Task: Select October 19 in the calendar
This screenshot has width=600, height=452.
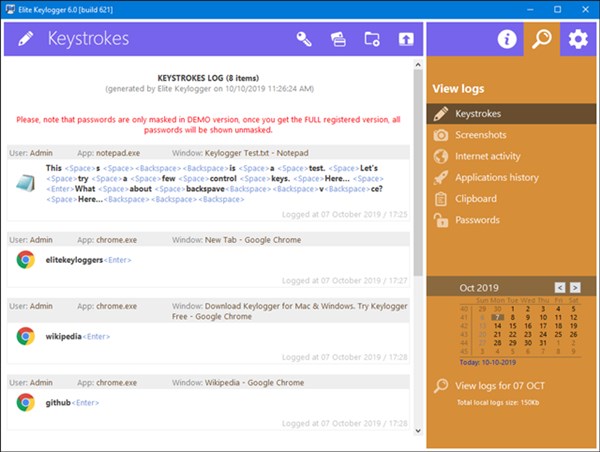Action: coord(573,326)
